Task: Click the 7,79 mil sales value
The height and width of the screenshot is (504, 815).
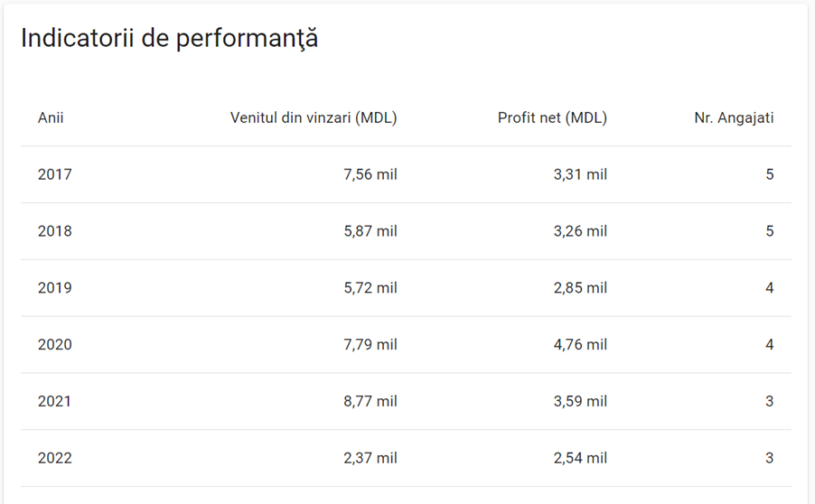Action: pyautogui.click(x=370, y=344)
